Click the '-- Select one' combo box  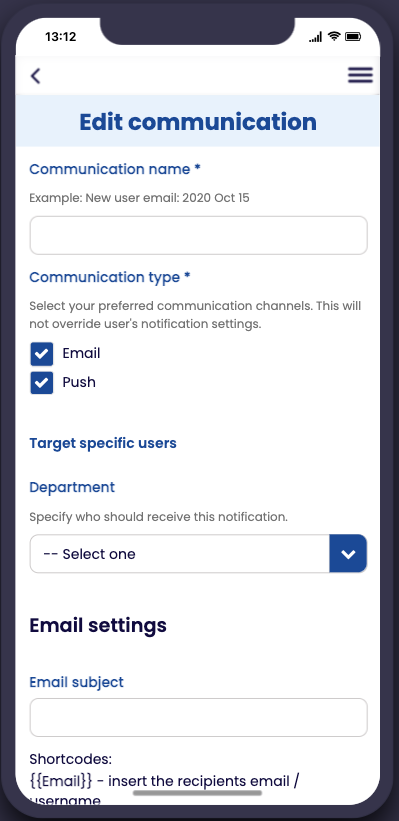(x=198, y=553)
